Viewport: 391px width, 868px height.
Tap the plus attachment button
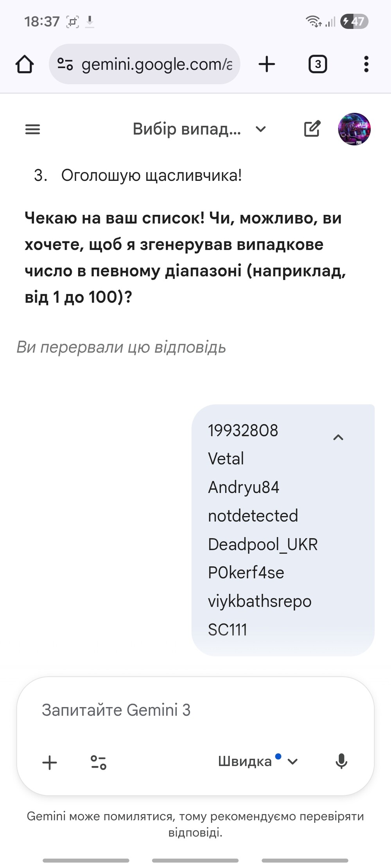(x=50, y=762)
